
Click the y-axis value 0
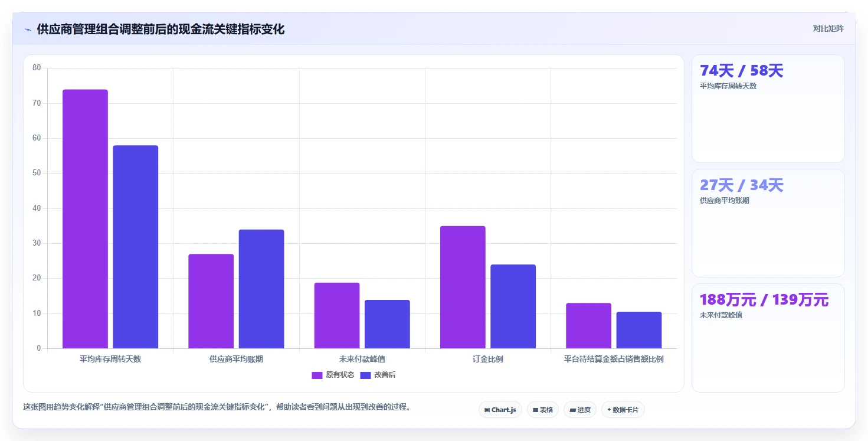click(39, 348)
